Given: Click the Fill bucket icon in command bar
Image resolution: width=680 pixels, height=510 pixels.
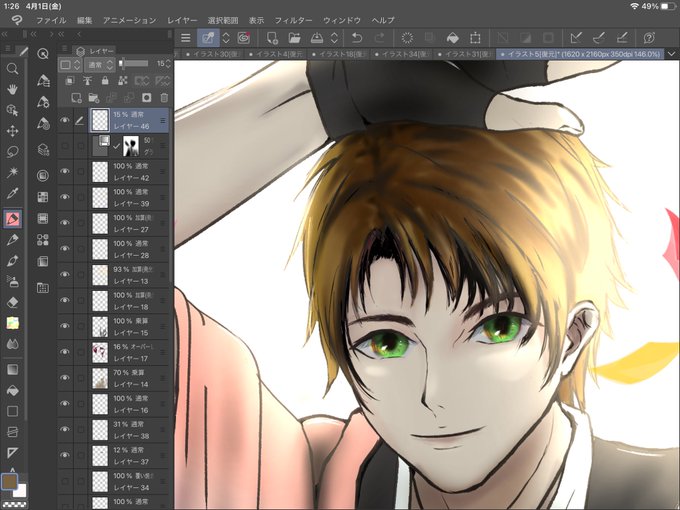Looking at the screenshot, I should (452, 38).
